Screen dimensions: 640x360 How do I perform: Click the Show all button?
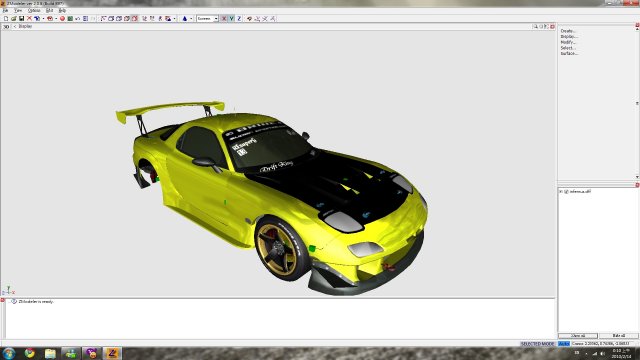tap(578, 336)
